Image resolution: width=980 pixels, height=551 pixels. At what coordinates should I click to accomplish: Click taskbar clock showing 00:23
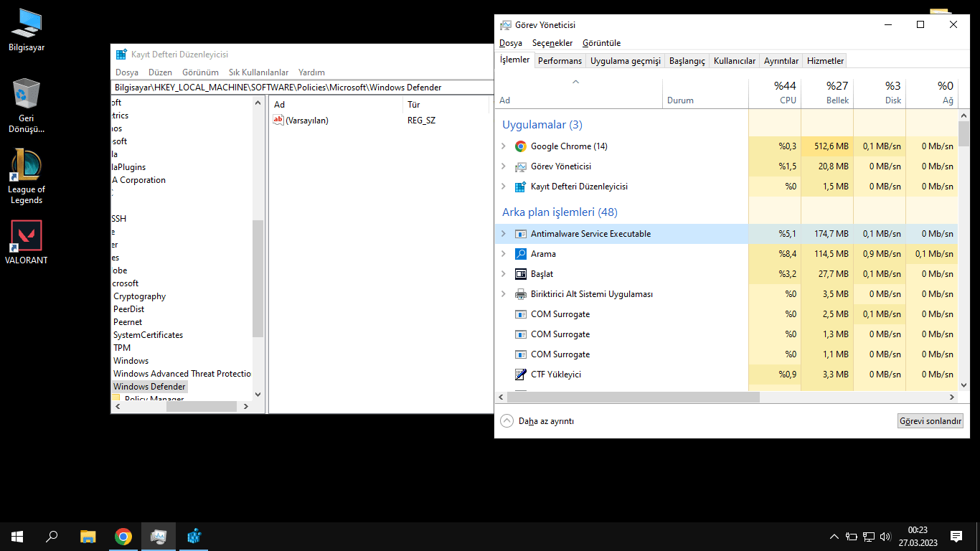(x=918, y=537)
